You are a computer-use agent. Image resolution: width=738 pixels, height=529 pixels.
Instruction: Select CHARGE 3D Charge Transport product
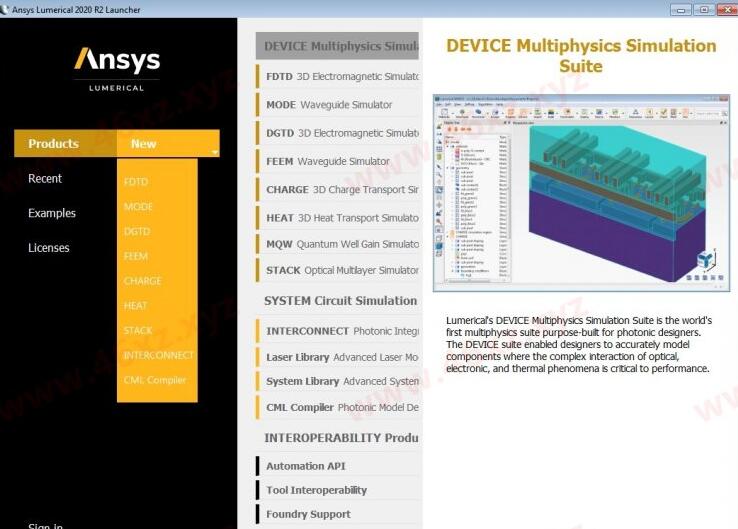[337, 190]
